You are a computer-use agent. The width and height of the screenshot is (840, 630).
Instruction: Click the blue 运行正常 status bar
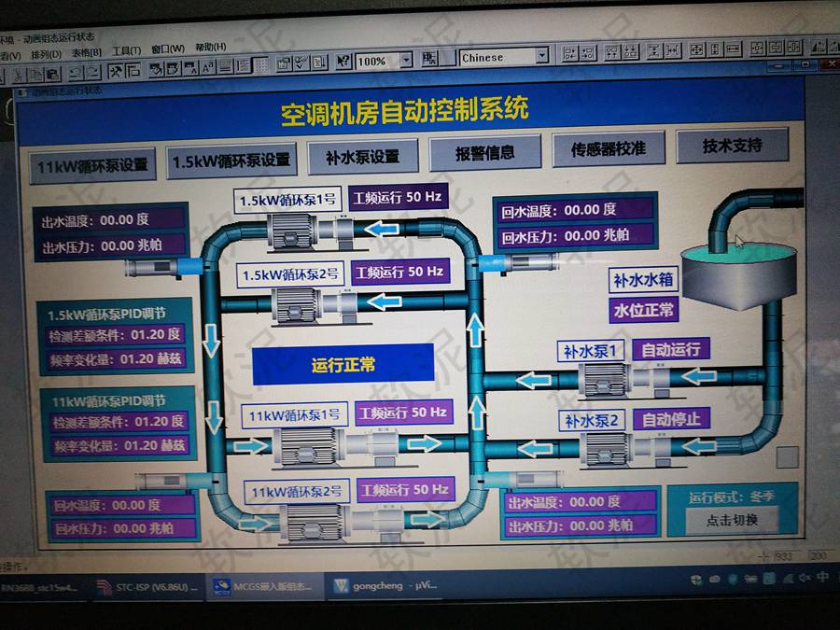343,364
